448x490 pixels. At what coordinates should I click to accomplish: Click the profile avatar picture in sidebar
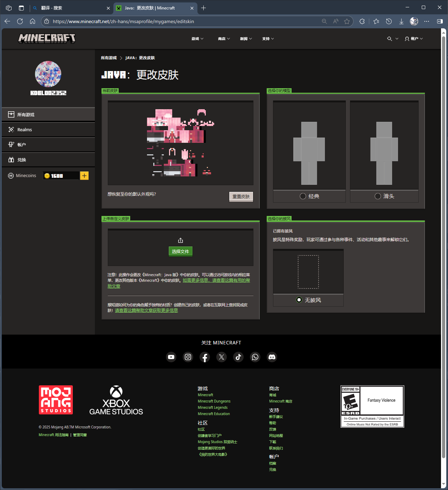(x=48, y=74)
